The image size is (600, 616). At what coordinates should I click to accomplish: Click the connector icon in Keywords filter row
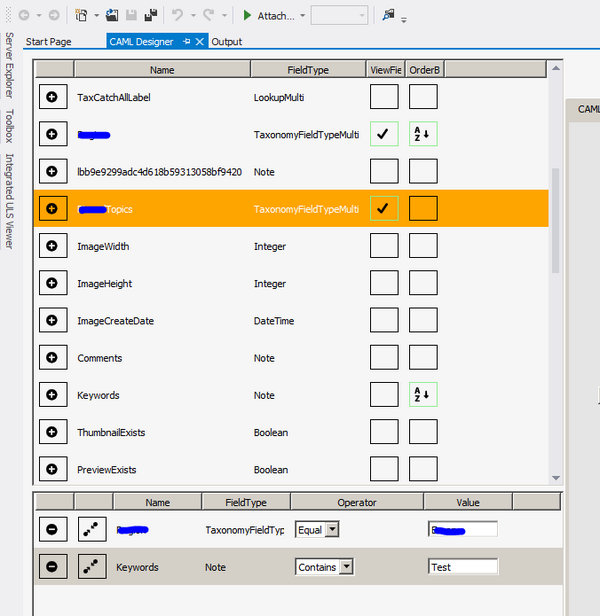click(91, 567)
